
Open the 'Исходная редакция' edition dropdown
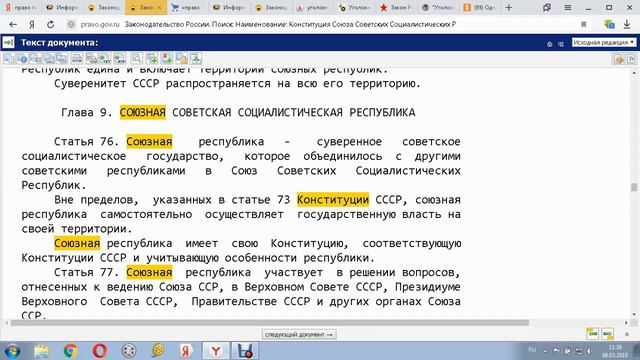tap(604, 42)
